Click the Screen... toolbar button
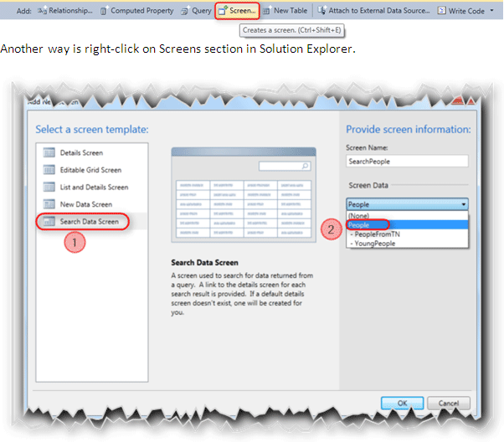 (x=237, y=11)
